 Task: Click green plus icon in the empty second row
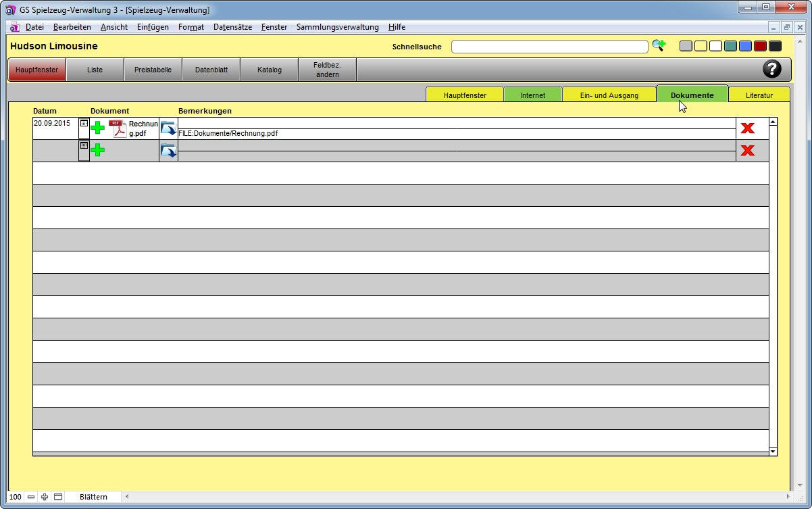click(x=98, y=150)
